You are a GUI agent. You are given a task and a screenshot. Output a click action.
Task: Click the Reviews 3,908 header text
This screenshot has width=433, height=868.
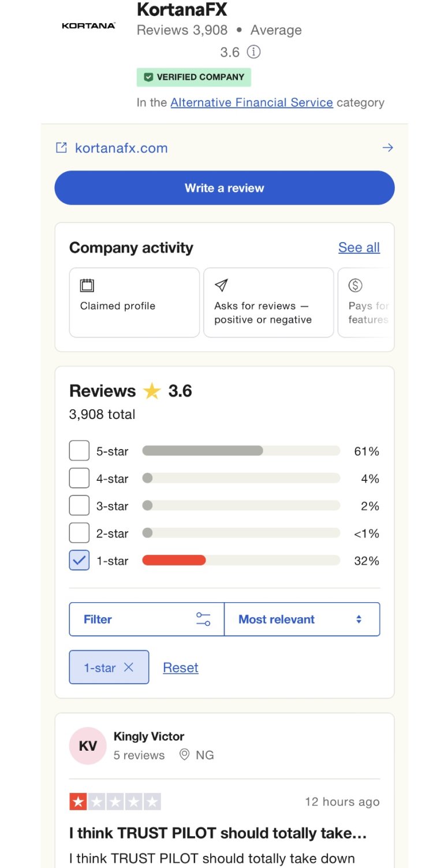[182, 30]
